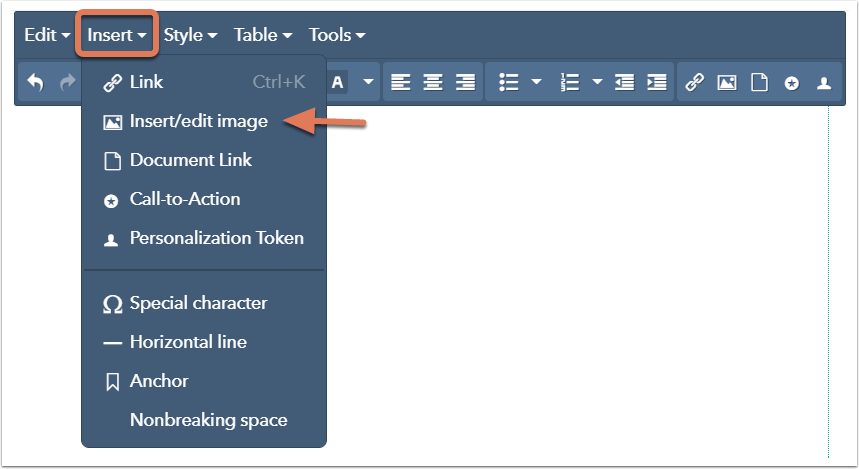Choose Link from the Insert menu
The width and height of the screenshot is (859, 469).
pyautogui.click(x=204, y=82)
